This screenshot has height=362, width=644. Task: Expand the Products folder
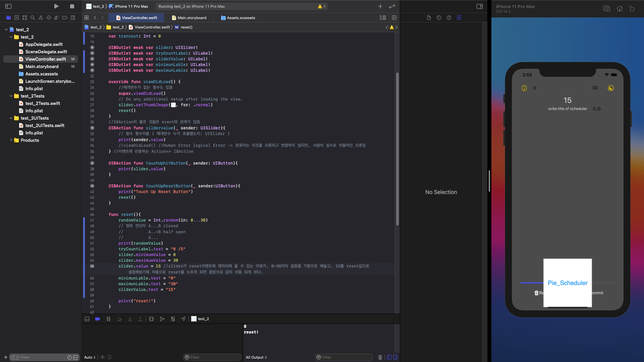tap(11, 140)
